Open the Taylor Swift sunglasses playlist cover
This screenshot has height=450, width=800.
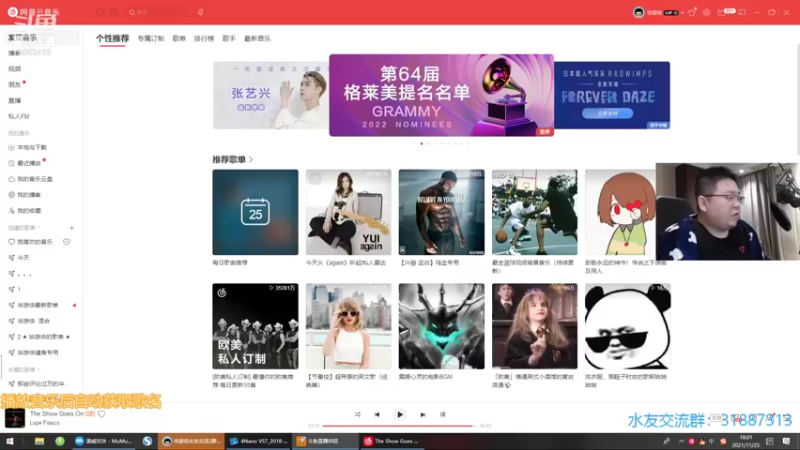pos(348,327)
